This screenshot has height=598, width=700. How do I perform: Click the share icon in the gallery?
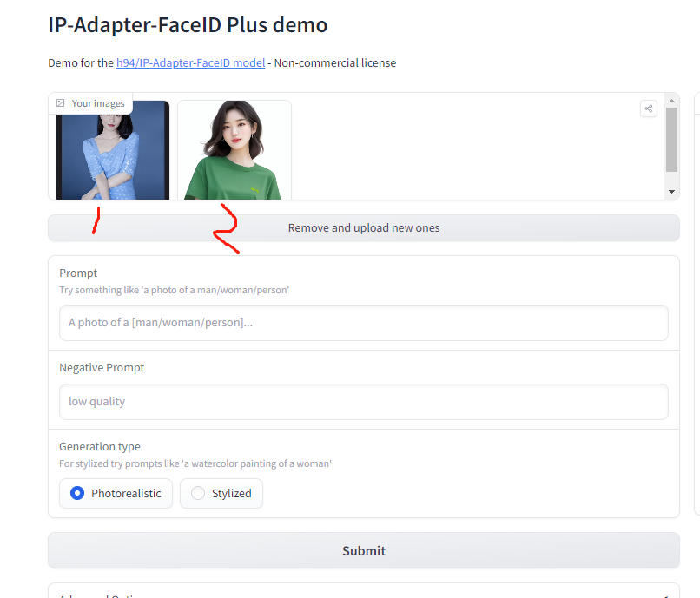[649, 108]
